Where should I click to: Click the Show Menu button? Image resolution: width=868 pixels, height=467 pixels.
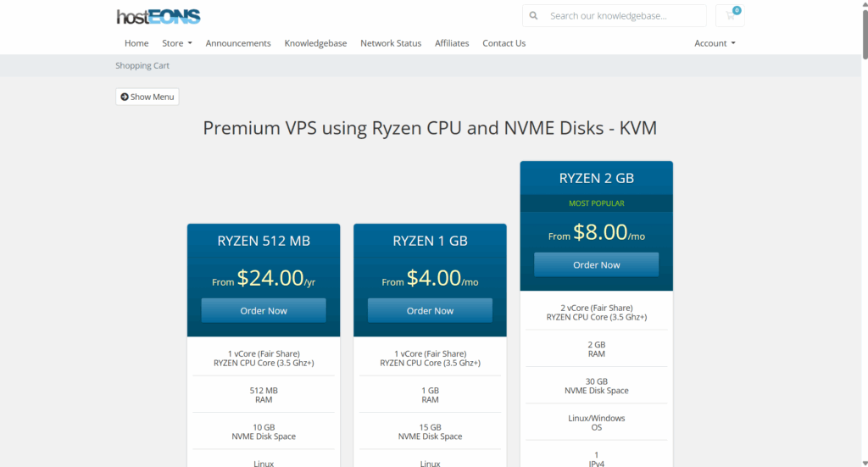click(147, 97)
